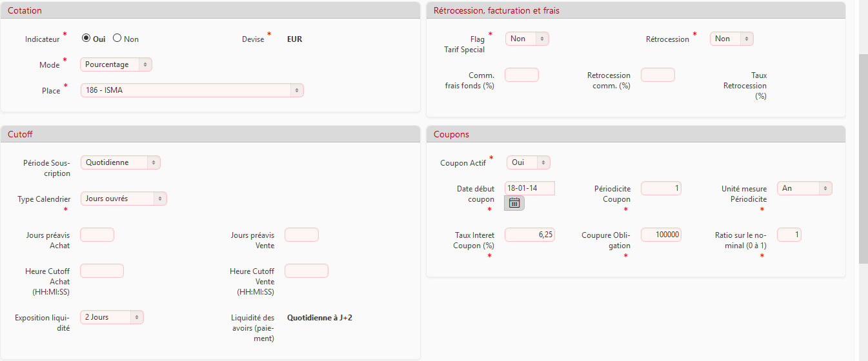Edit the Taux Interet Coupon field
This screenshot has width=868, height=361.
(x=529, y=235)
